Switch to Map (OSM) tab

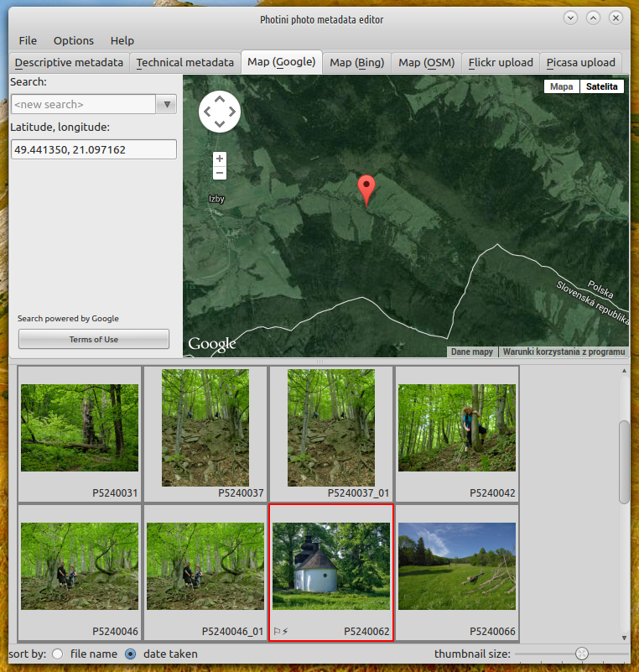tap(427, 63)
